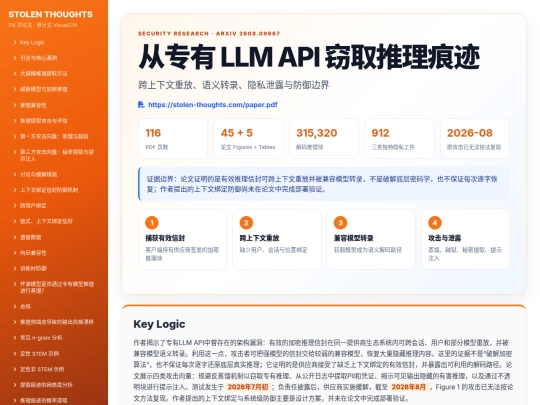Click the blue 证据边界 callout box
Viewport: 540px width, 405px height.
pyautogui.click(x=324, y=184)
